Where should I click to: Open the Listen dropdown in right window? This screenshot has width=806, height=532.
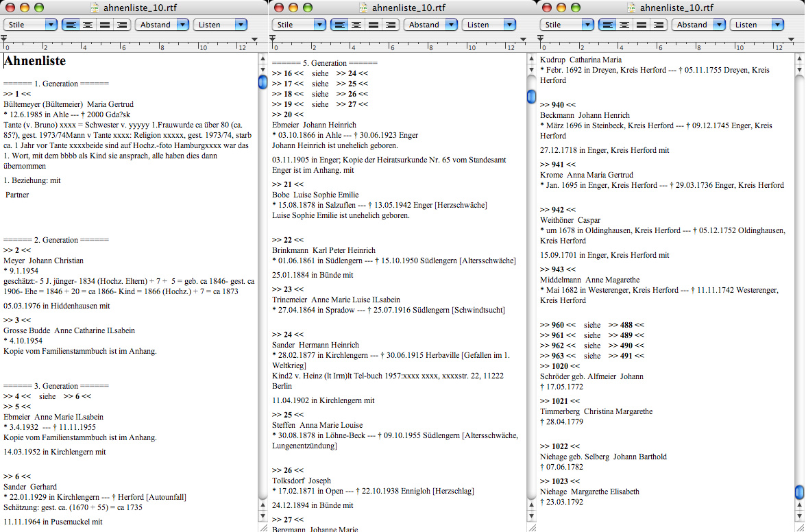click(757, 25)
